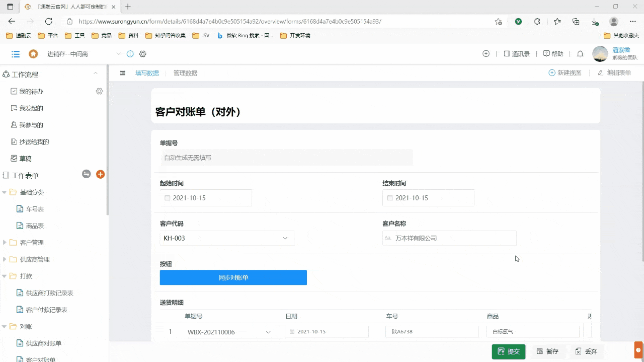Screen dimensions: 644x362
Task: Open 草稿 drafts
Action: click(21, 159)
